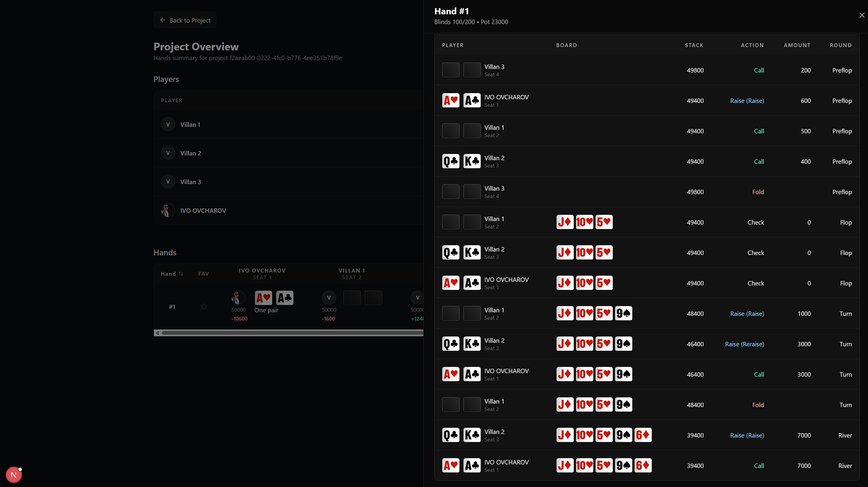
Task: Select Villan 3's Fold row in Preflop
Action: tap(647, 192)
